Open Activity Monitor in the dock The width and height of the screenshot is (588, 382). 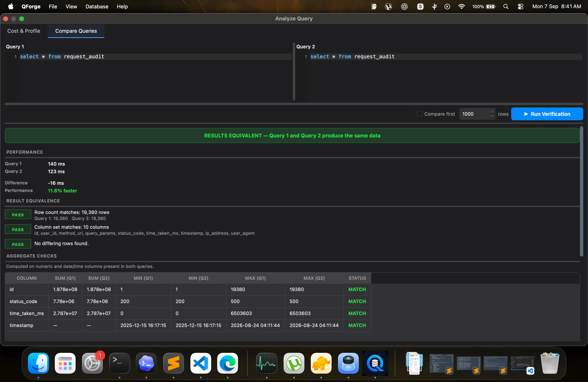coord(267,363)
